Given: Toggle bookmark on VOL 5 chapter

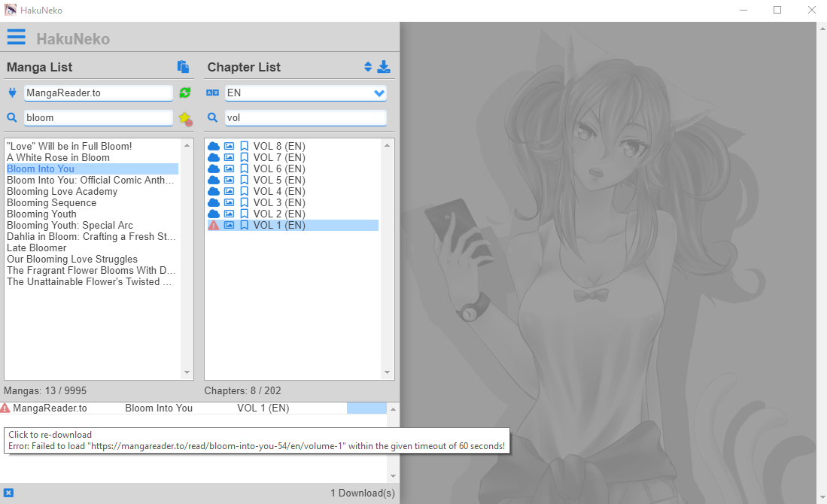Looking at the screenshot, I should pyautogui.click(x=245, y=179).
